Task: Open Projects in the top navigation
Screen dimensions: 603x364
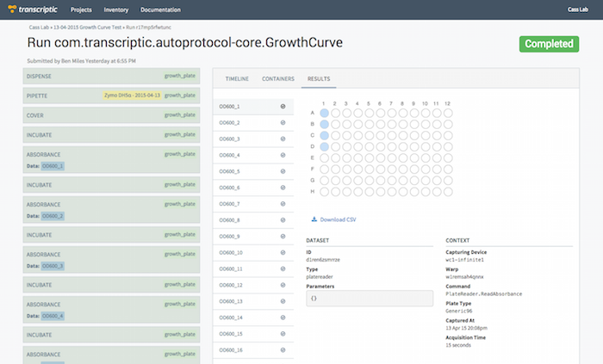Action: coord(81,9)
